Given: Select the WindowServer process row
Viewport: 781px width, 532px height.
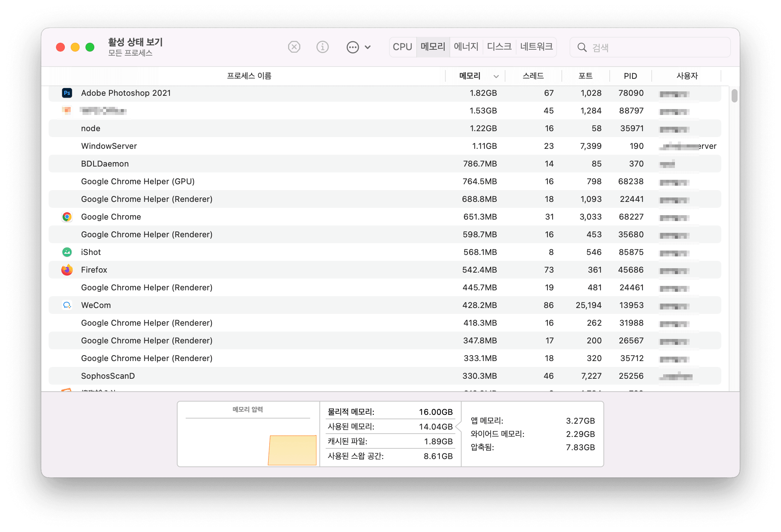Looking at the screenshot, I should click(385, 146).
